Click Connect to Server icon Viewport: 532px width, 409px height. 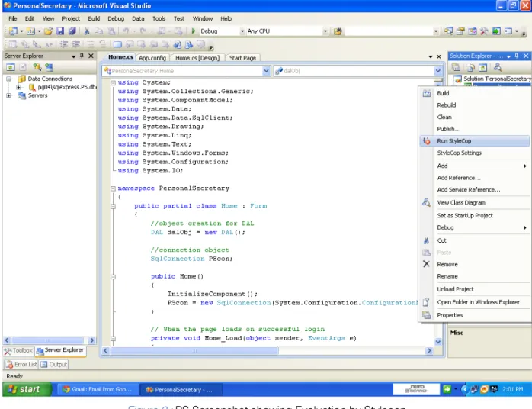click(50, 67)
